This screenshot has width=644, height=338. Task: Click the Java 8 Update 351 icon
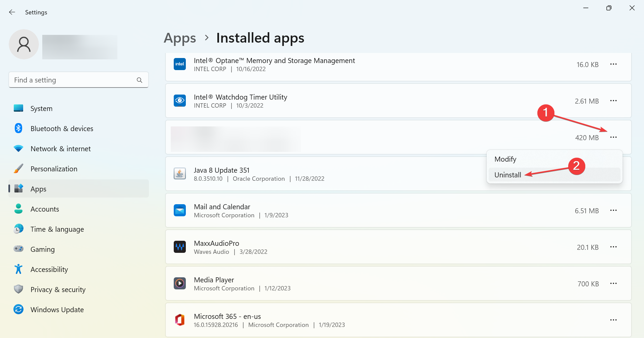pos(180,174)
